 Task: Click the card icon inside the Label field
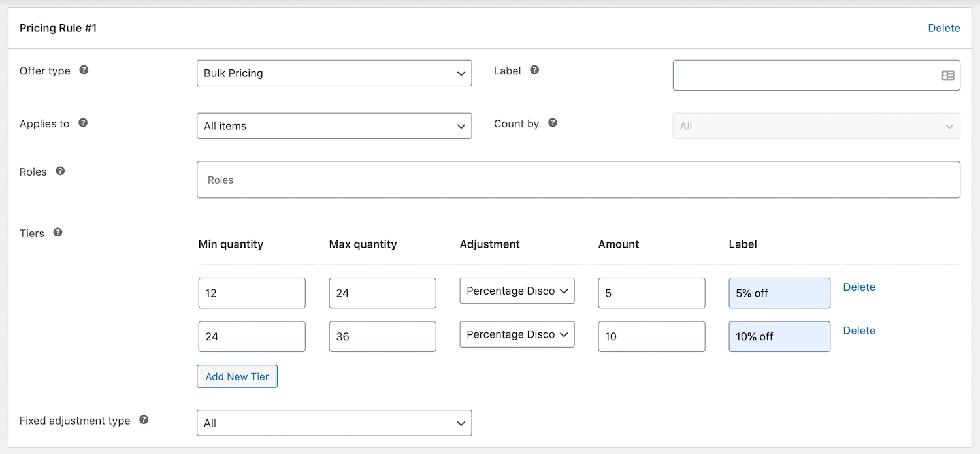[948, 75]
